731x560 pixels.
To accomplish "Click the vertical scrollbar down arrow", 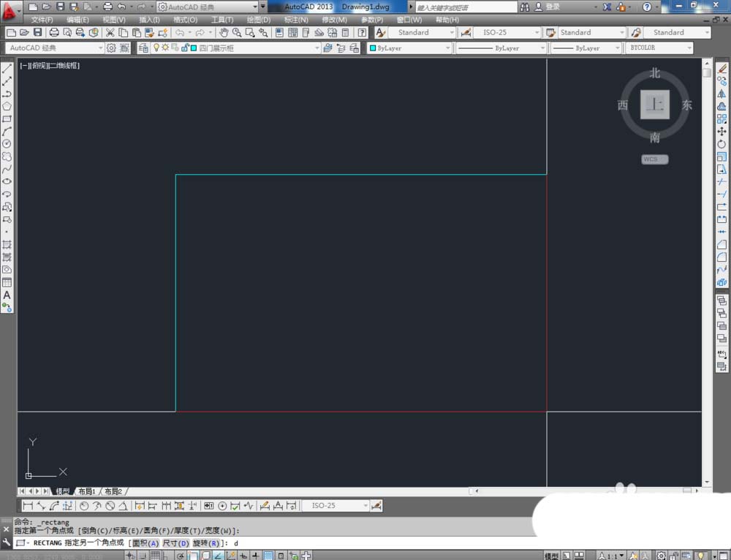I will pos(707,482).
